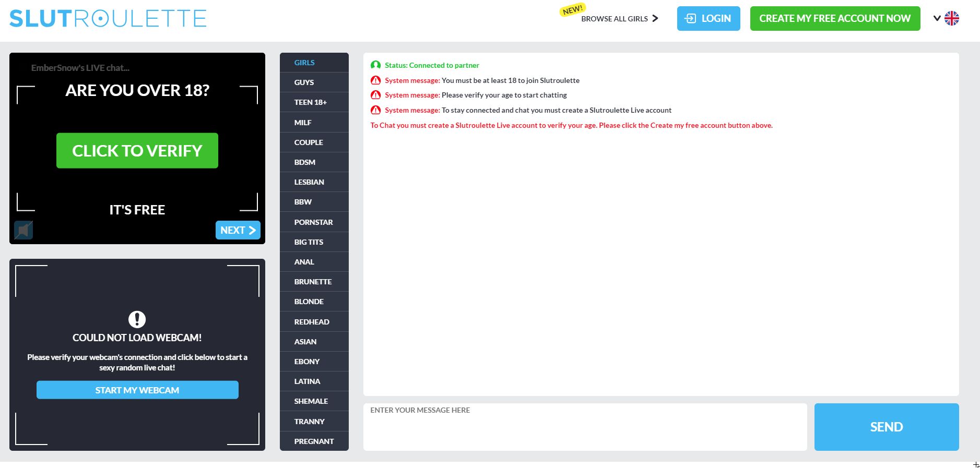Click the 'COULD NOT LOAD WEBCAM!' heading
This screenshot has width=980, height=468.
click(x=137, y=338)
